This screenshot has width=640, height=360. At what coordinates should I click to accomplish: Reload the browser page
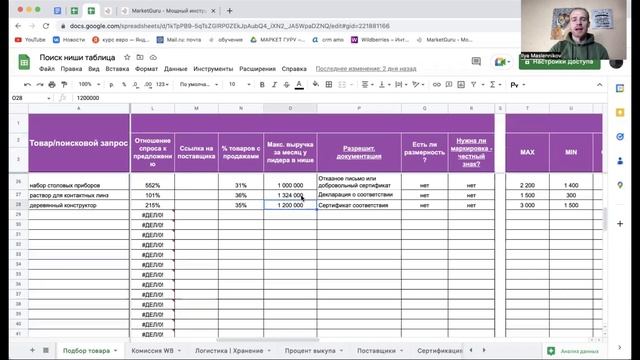tap(46, 26)
